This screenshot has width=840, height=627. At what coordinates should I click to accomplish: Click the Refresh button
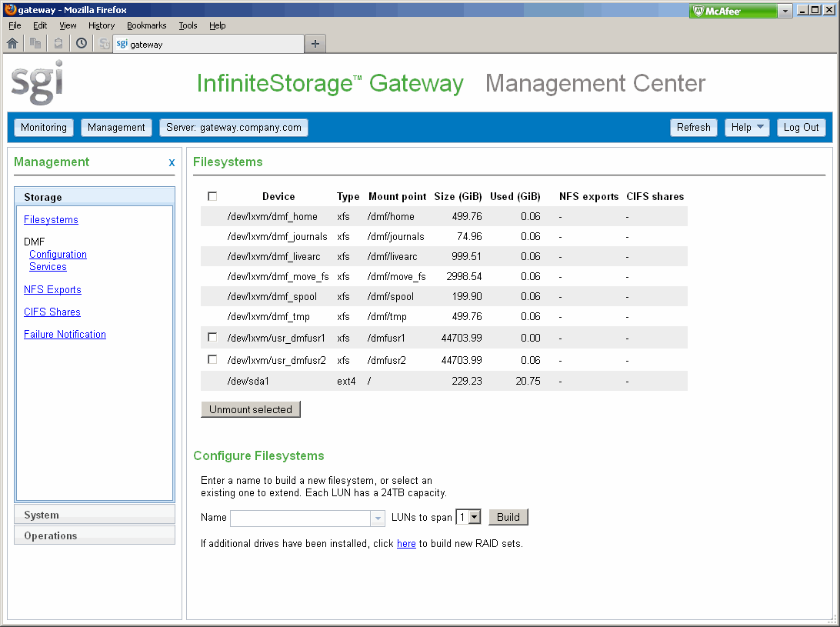(x=693, y=128)
